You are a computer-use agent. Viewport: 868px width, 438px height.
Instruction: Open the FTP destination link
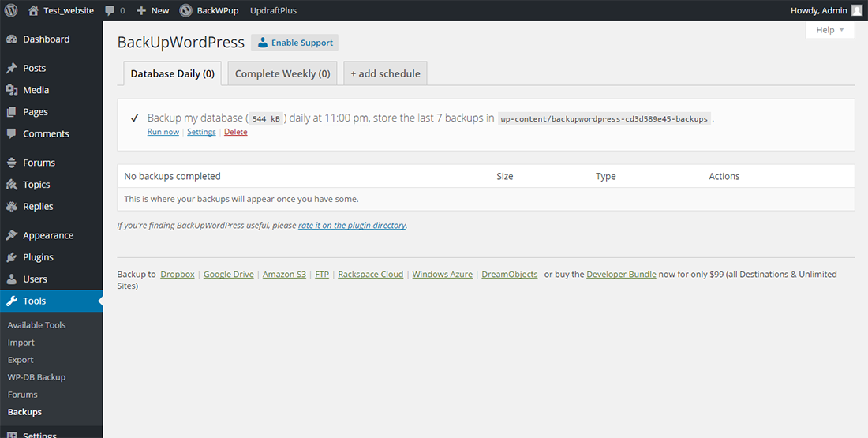coord(322,274)
